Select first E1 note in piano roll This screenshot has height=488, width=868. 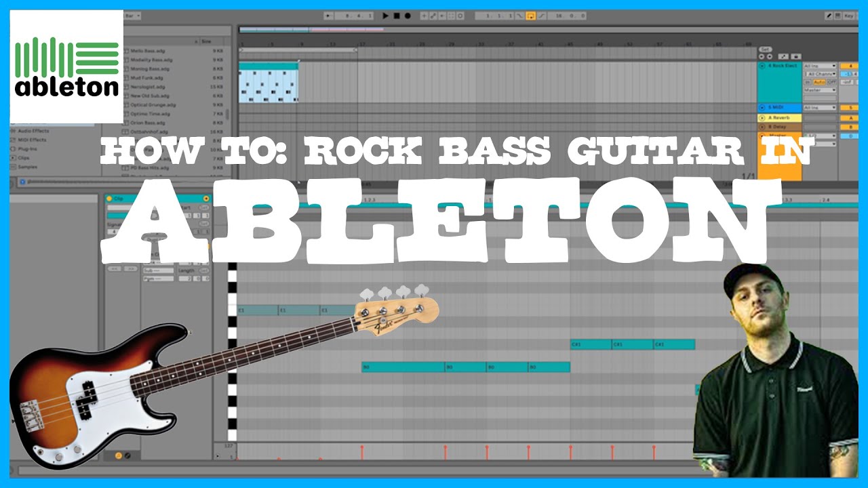pos(258,310)
